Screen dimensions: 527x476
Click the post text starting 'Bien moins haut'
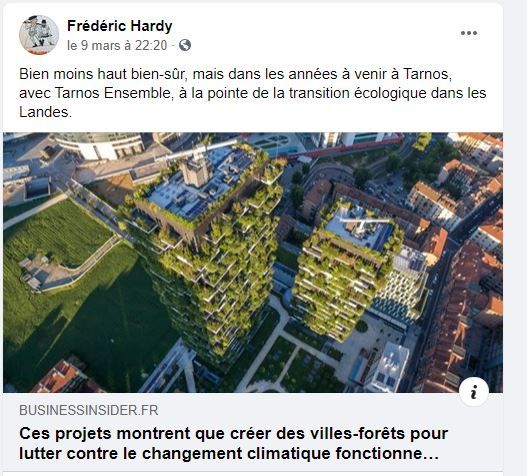click(x=253, y=93)
